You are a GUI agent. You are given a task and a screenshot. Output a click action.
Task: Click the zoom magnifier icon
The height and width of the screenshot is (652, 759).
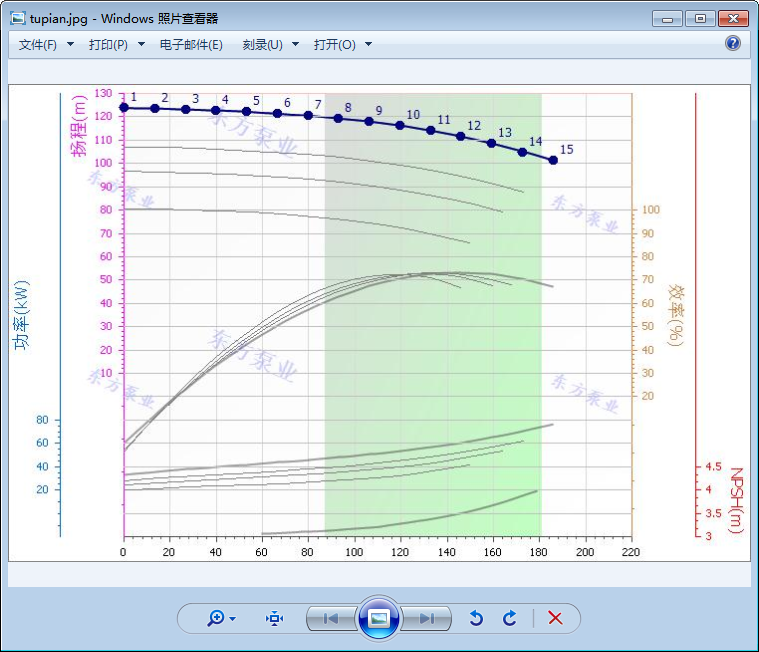pyautogui.click(x=216, y=618)
